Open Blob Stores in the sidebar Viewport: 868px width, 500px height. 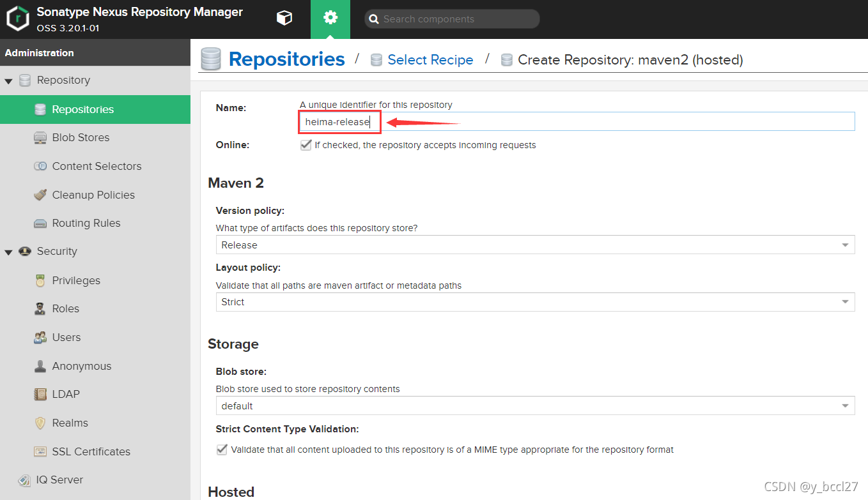[81, 137]
